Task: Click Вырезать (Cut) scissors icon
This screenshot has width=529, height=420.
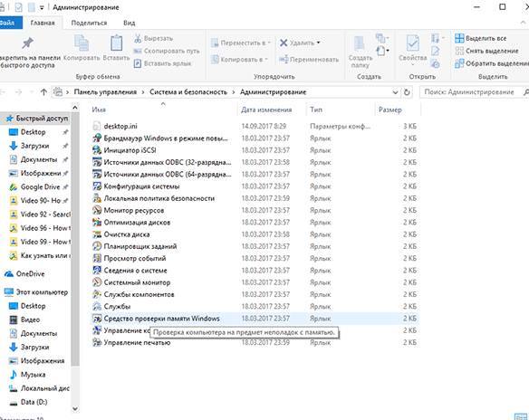Action: (138, 38)
